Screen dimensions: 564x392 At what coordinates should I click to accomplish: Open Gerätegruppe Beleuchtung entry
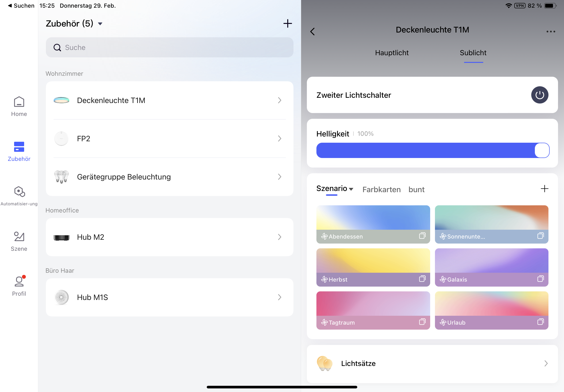(169, 177)
